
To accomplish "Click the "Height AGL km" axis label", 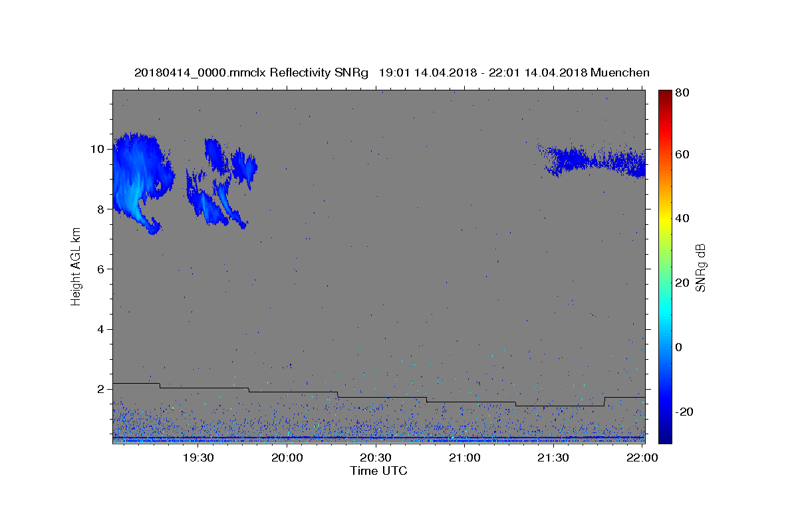I will (76, 267).
